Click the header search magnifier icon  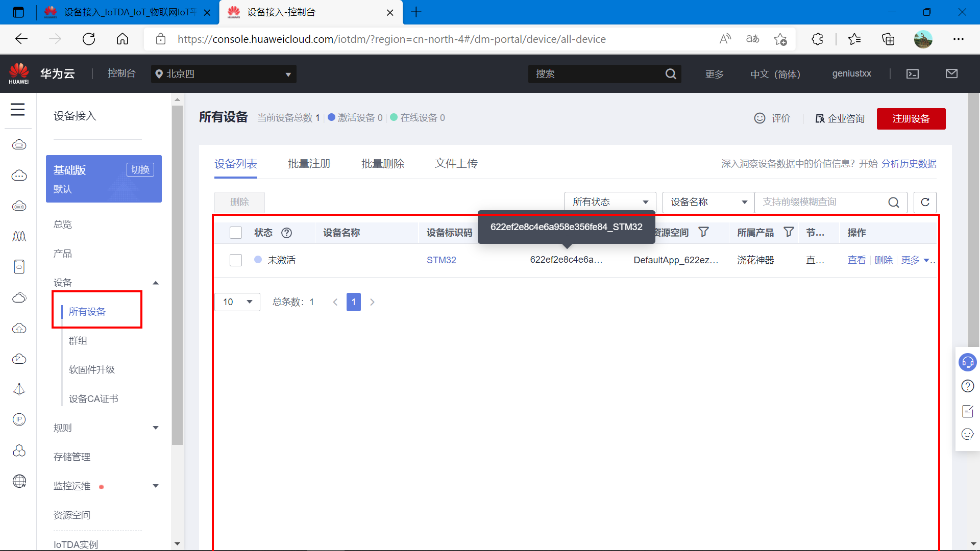(671, 74)
